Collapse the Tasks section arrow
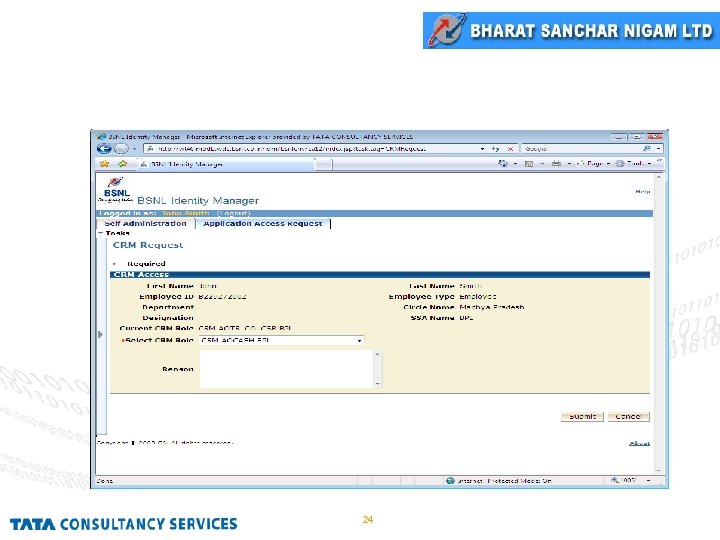This screenshot has height=540, width=720. (100, 233)
